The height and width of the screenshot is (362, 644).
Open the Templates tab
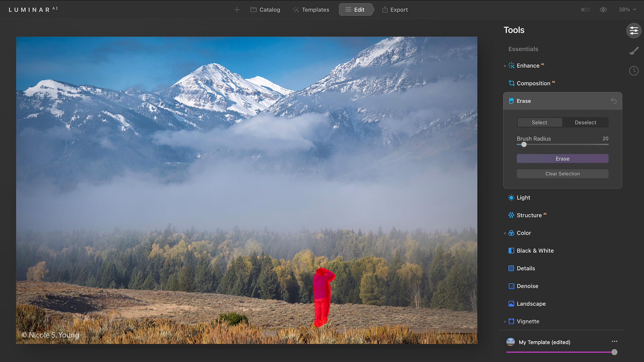click(x=311, y=10)
